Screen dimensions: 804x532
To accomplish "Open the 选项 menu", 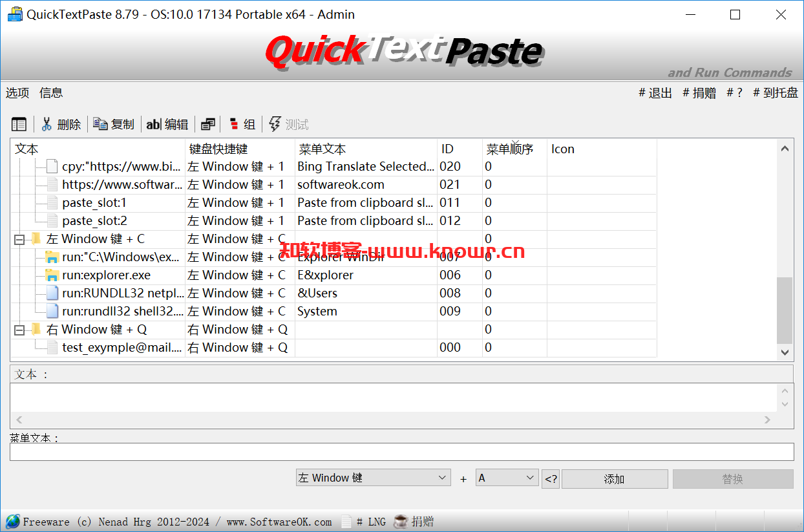I will click(x=17, y=92).
